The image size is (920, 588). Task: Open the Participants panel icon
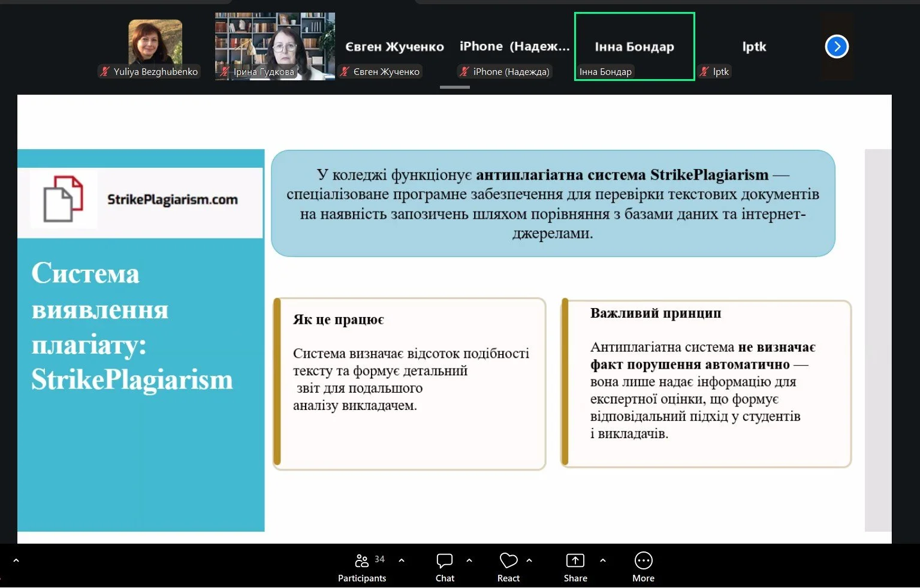(361, 560)
